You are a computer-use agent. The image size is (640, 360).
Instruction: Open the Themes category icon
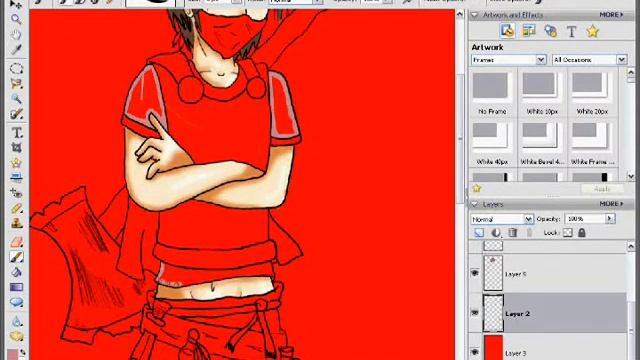pyautogui.click(x=529, y=31)
